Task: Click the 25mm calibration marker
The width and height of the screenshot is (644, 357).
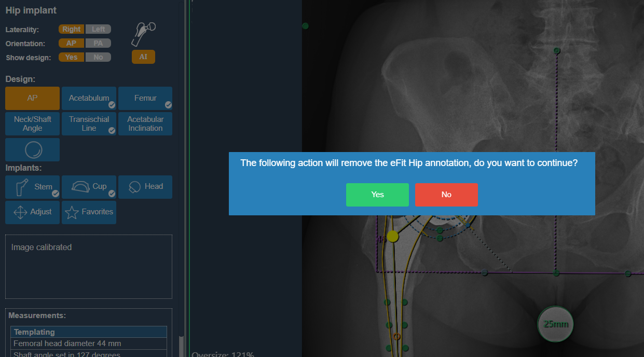Action: click(x=555, y=324)
